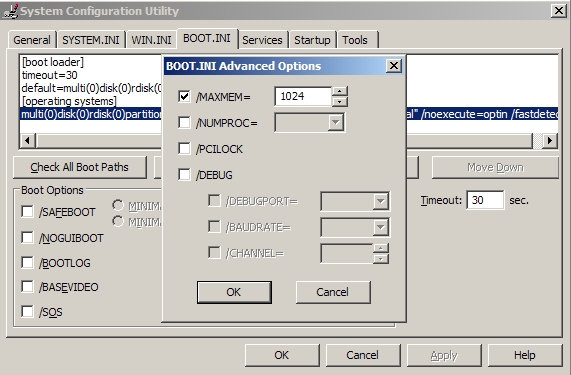Increase the /CHANNEL= value with up arrow

click(381, 248)
